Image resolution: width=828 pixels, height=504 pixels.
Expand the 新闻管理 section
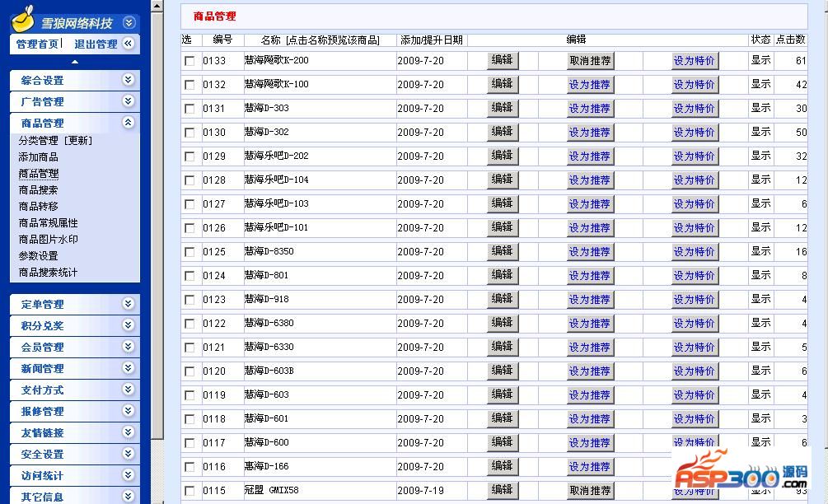click(129, 368)
